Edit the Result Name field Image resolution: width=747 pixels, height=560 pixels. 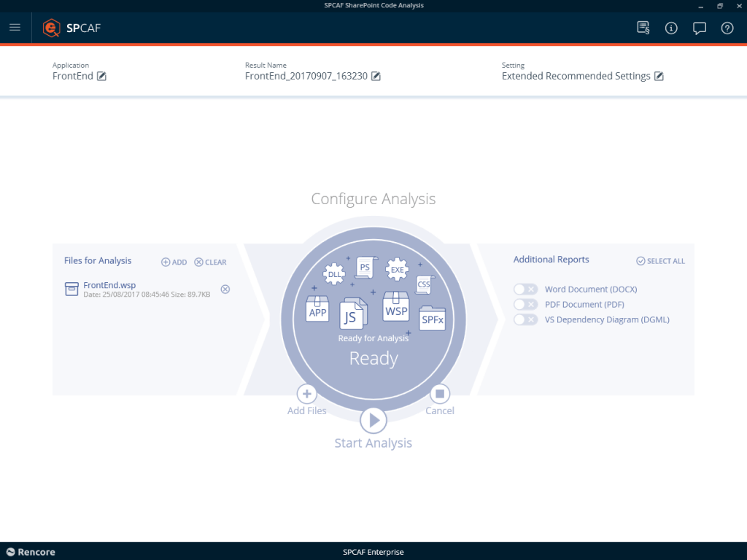[376, 76]
